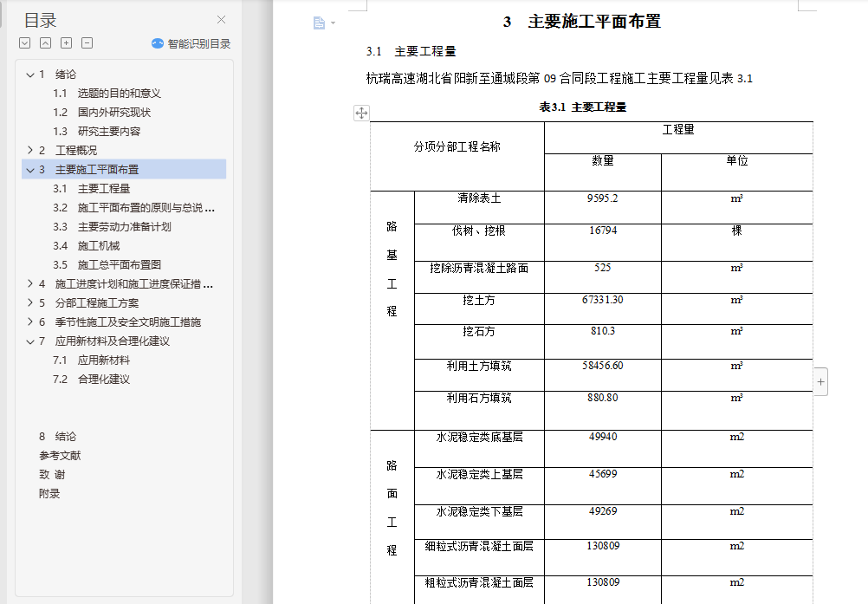The height and width of the screenshot is (604, 868).
Task: Select 7 应用新材料及合理化建议 entry
Action: 104,341
